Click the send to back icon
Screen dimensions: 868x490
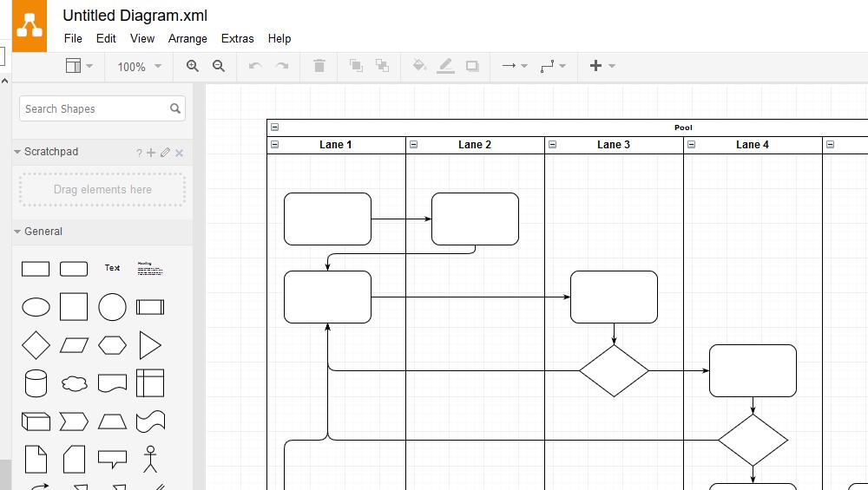pos(382,66)
